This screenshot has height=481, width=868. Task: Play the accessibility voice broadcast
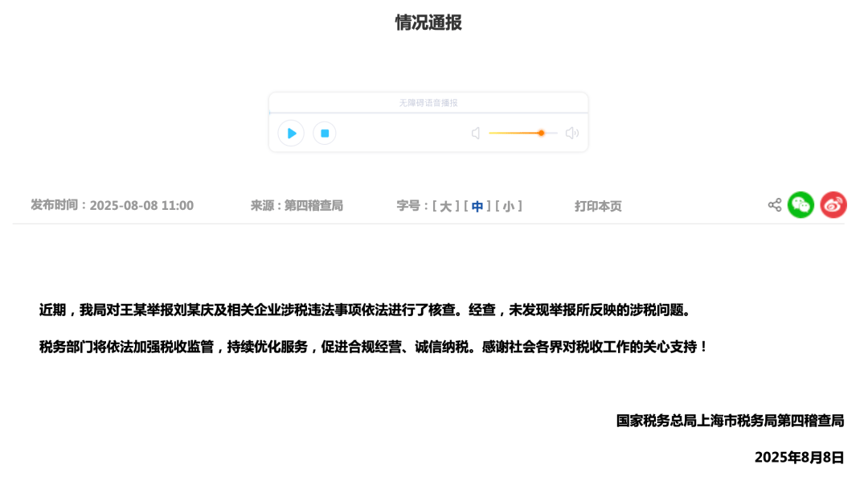291,133
